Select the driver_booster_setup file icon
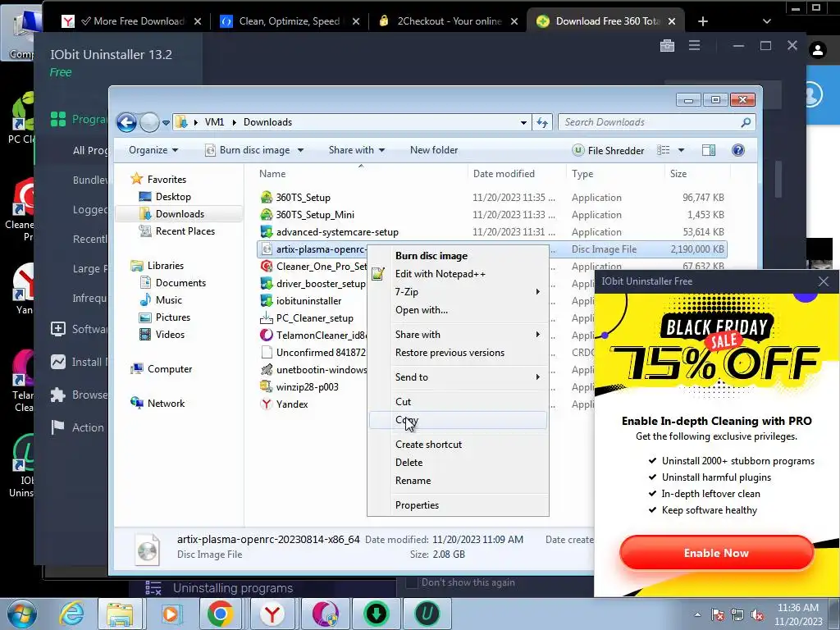Viewport: 840px width, 630px height. coord(267,283)
